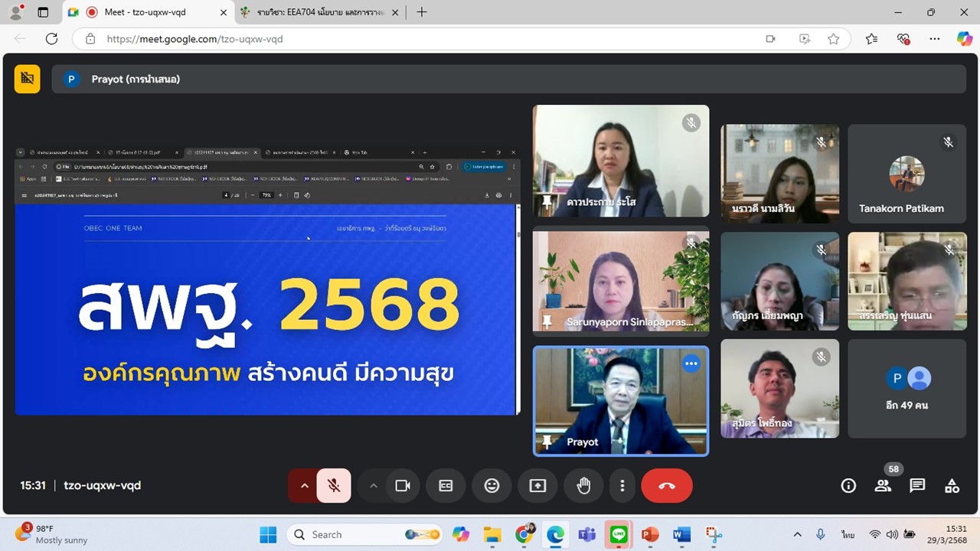Open the Meet activities panel
Viewport: 980px width, 551px height.
tap(952, 485)
